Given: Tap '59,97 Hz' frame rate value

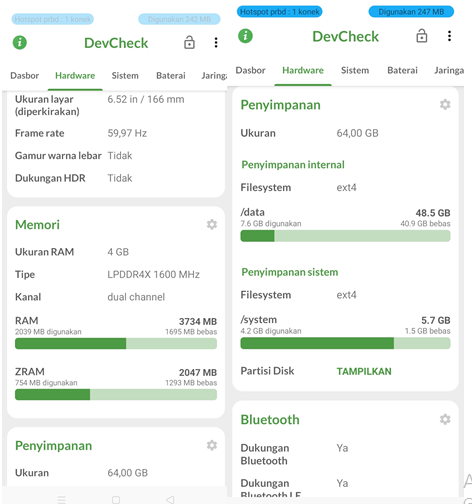Looking at the screenshot, I should coord(127,133).
